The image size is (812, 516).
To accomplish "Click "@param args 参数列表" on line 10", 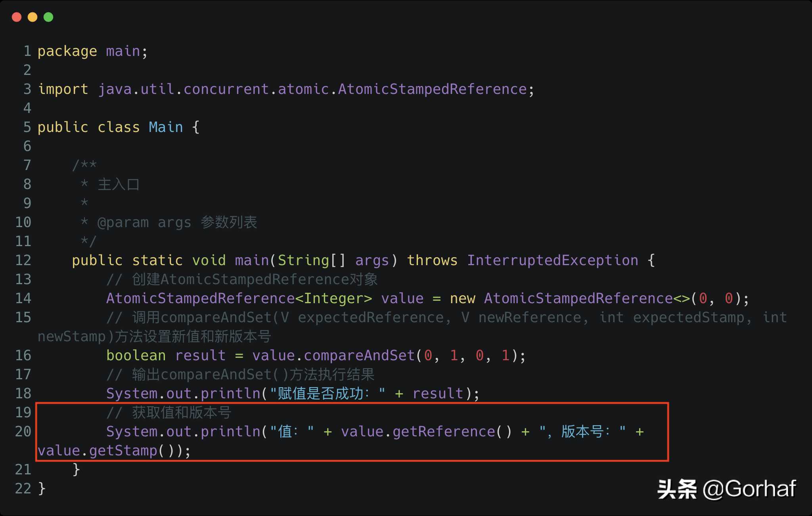I will (x=177, y=222).
